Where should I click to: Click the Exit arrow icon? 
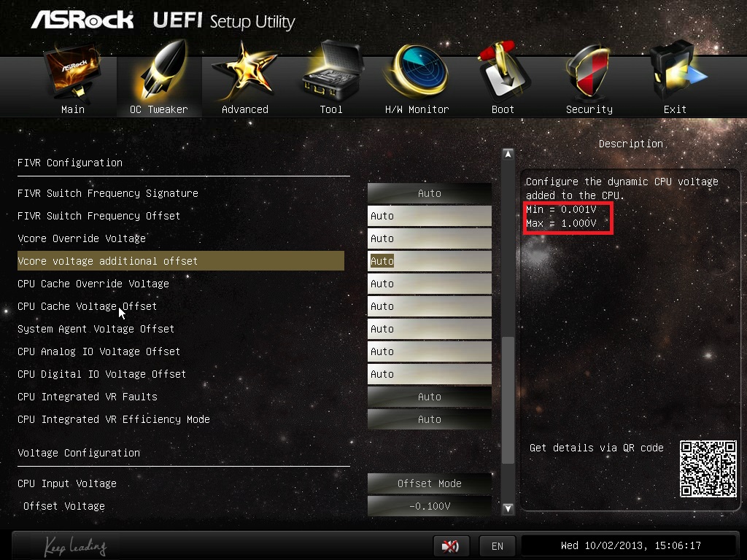tap(676, 71)
